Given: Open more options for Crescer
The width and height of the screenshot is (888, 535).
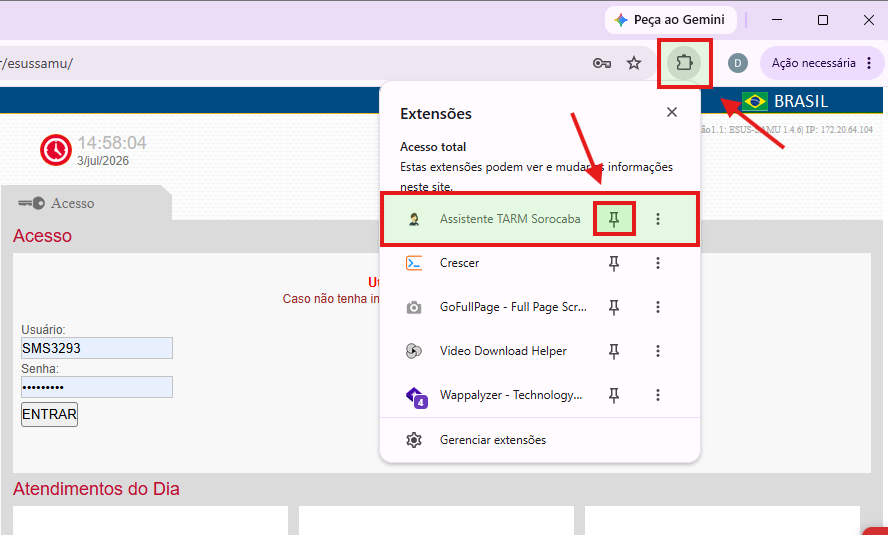Looking at the screenshot, I should point(658,263).
